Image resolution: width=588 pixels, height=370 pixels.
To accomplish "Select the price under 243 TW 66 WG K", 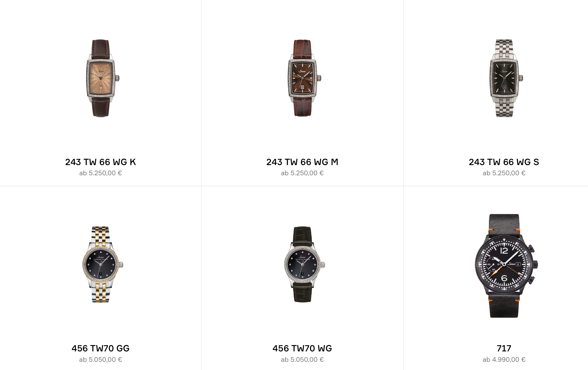I will (x=100, y=173).
